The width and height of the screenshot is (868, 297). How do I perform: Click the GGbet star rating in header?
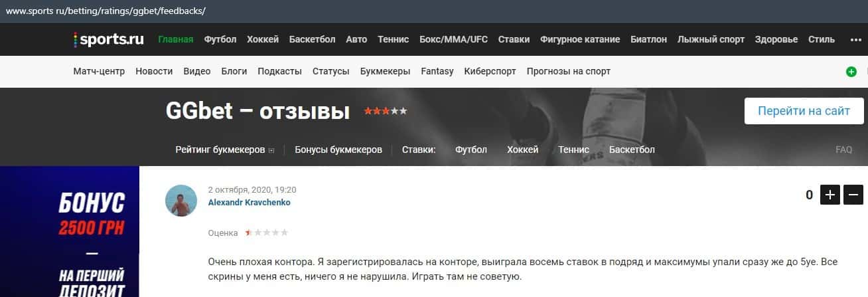click(x=386, y=112)
